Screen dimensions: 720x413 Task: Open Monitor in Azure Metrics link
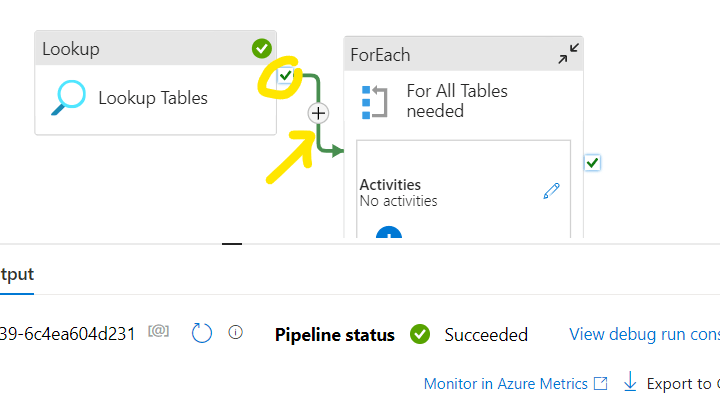(x=507, y=383)
